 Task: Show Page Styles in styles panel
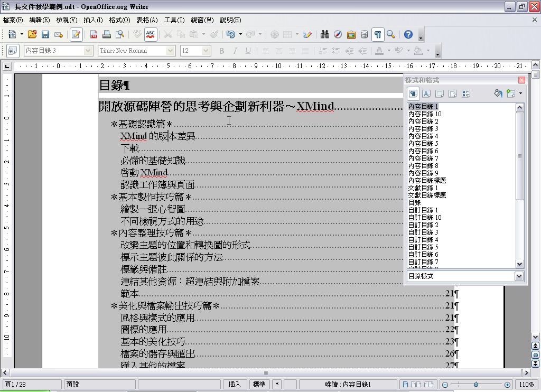click(x=453, y=94)
